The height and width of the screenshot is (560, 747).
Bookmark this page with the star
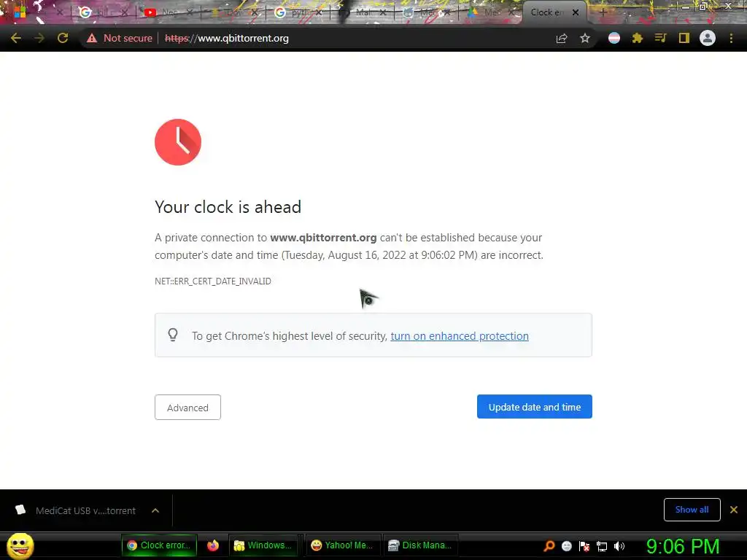pyautogui.click(x=585, y=38)
